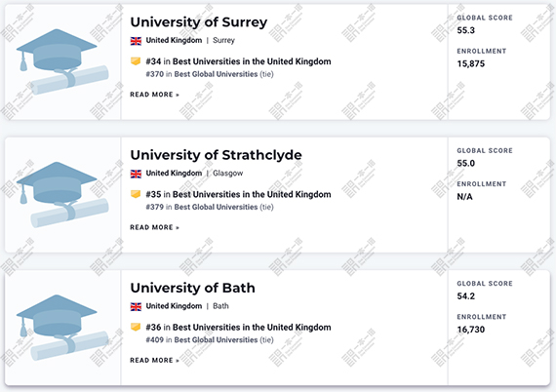Click the University of Surrey graduation cap icon
556x392 pixels.
click(x=62, y=61)
